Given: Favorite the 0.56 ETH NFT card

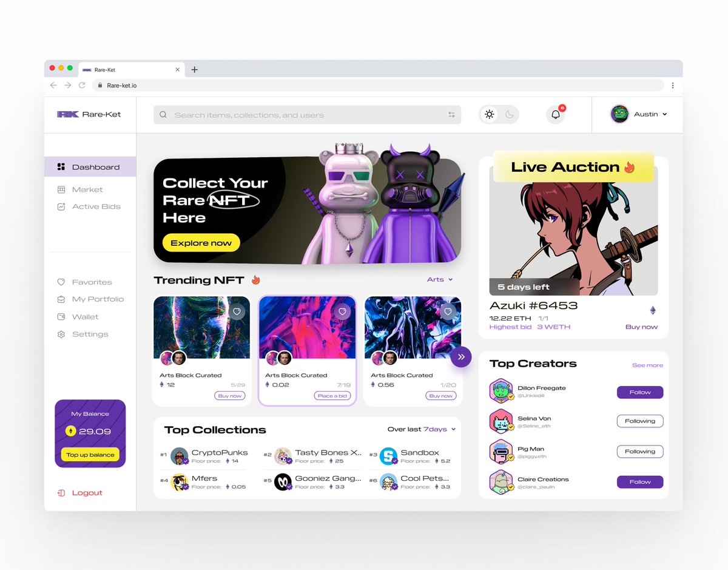Looking at the screenshot, I should (448, 311).
